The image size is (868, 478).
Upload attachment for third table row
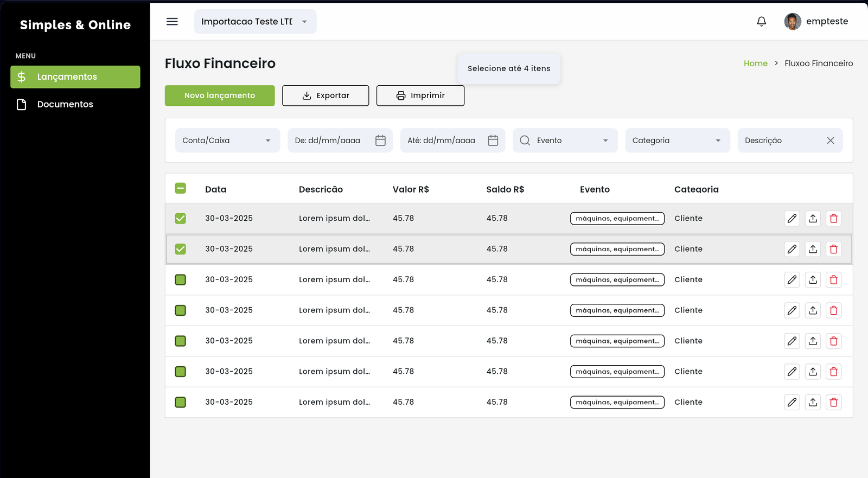click(813, 280)
